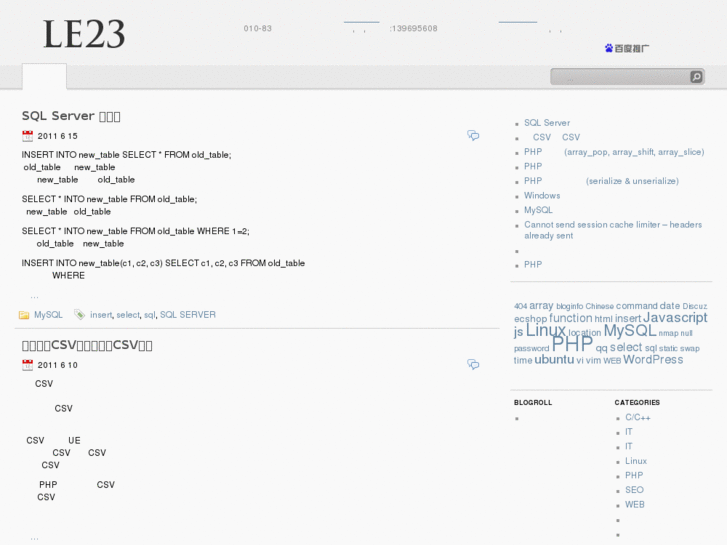Image resolution: width=727 pixels, height=545 pixels.
Task: Click the Javascript tag in tag cloud
Action: [x=675, y=317]
